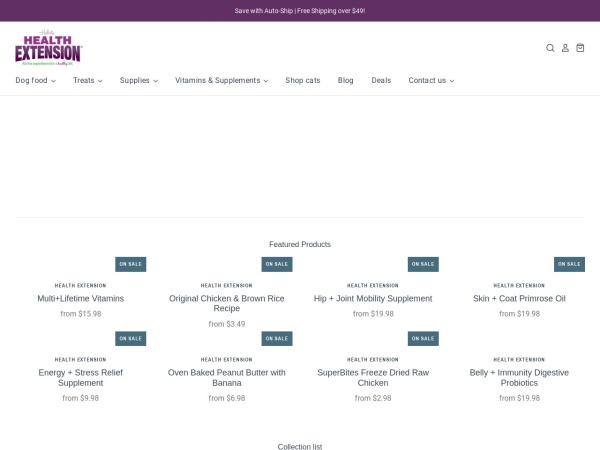600x450 pixels.
Task: Click the Health Extension logo
Action: (x=48, y=48)
